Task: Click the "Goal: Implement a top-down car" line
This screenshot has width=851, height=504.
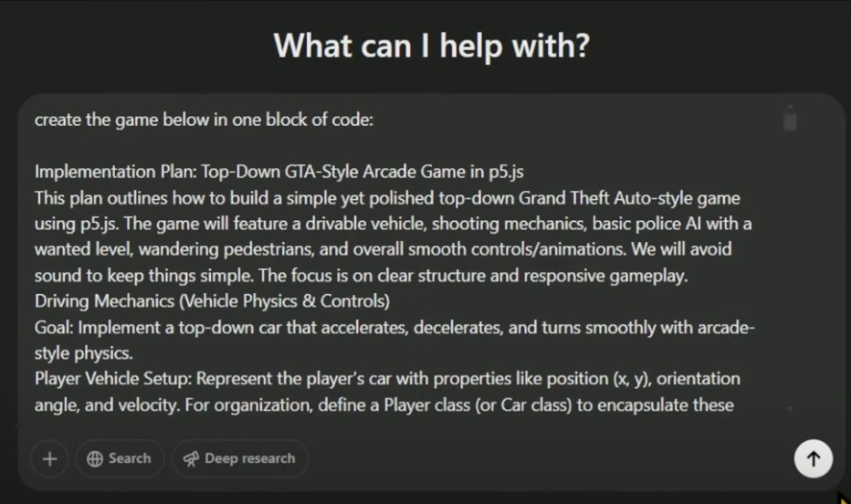Action: 394,328
